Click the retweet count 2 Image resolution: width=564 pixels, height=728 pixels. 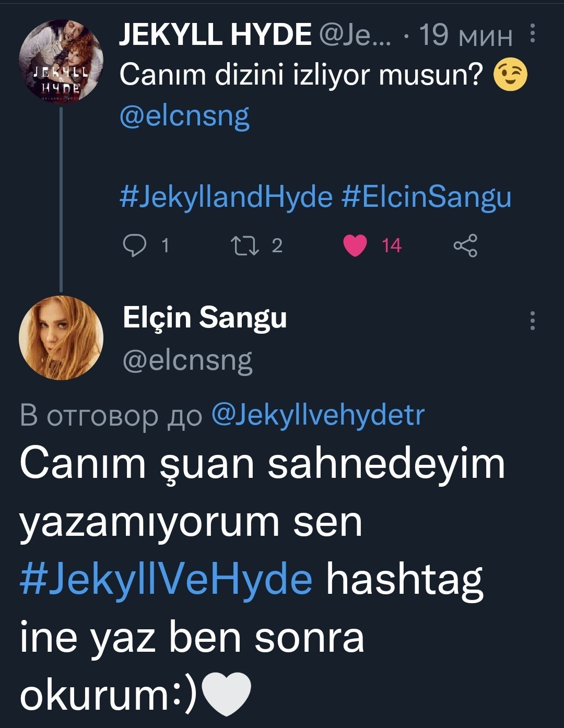[277, 245]
